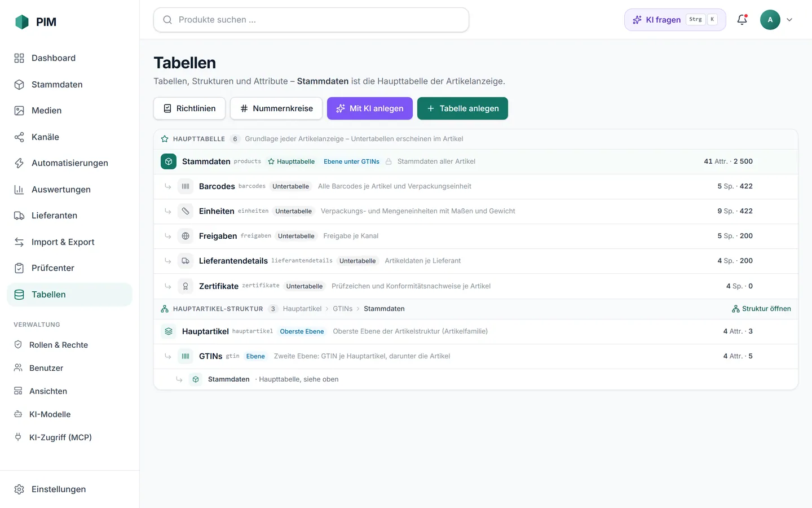Click the Hauptartikel layers icon
This screenshot has height=508, width=812.
169,331
